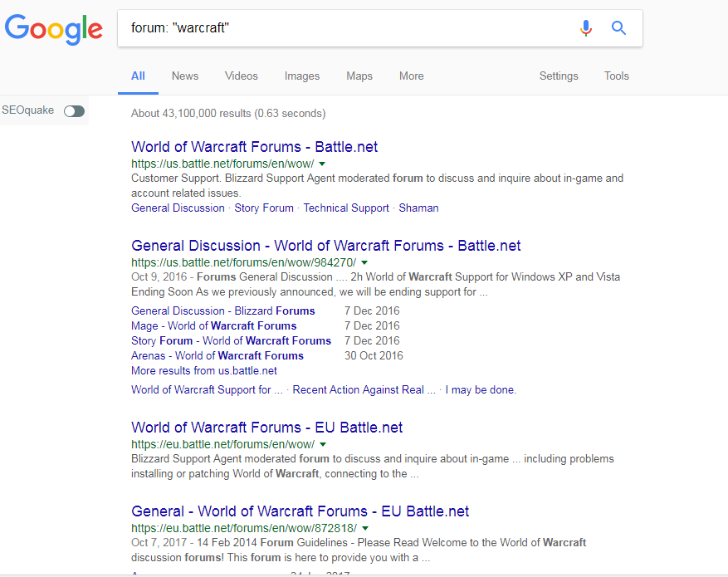The image size is (728, 577).
Task: Start voice search with microphone icon
Action: coord(586,28)
